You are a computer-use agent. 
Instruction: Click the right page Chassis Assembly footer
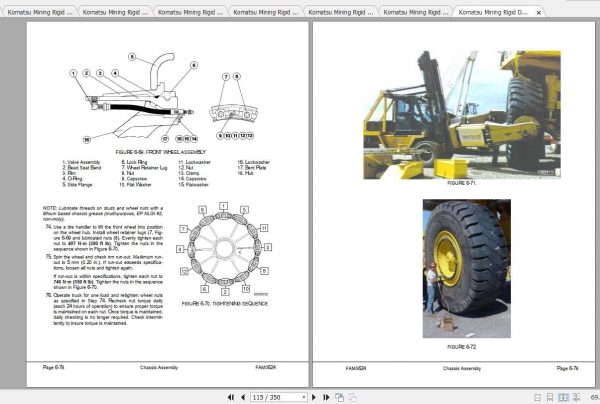[x=462, y=368]
